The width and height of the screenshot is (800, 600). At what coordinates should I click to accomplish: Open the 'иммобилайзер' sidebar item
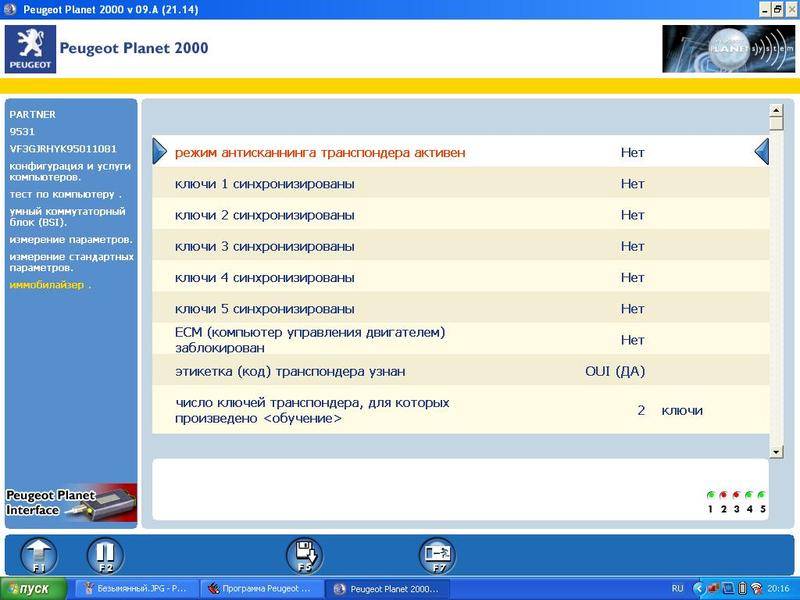[x=49, y=285]
